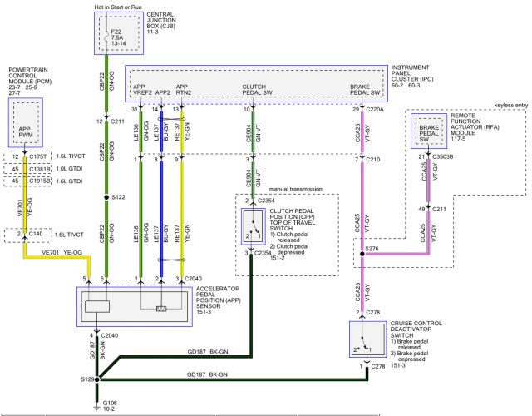Select the S276 splice junction dot
532x416 pixels.
coord(362,254)
